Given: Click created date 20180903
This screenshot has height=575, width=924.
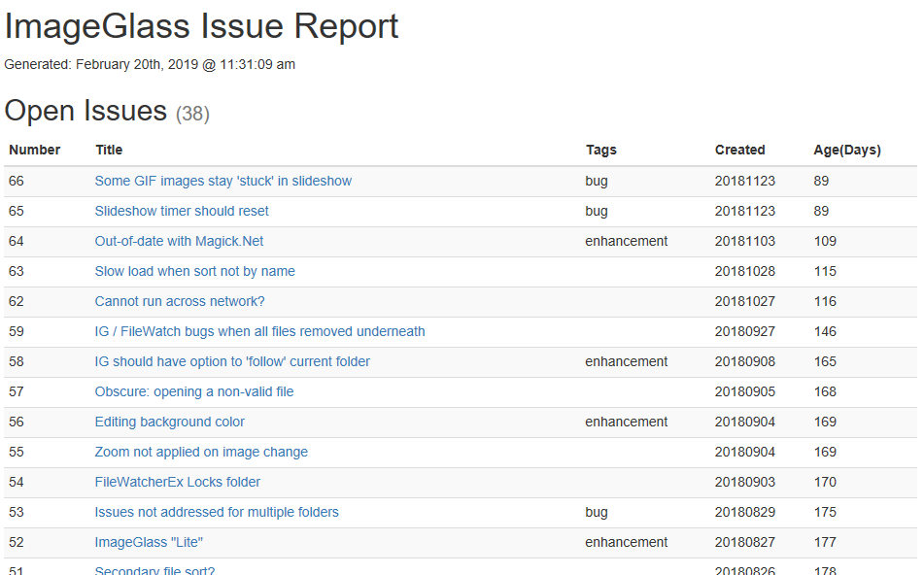Looking at the screenshot, I should point(745,482).
